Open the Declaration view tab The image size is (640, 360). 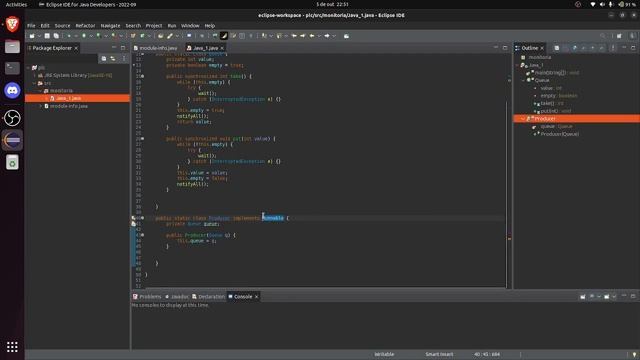pos(208,297)
